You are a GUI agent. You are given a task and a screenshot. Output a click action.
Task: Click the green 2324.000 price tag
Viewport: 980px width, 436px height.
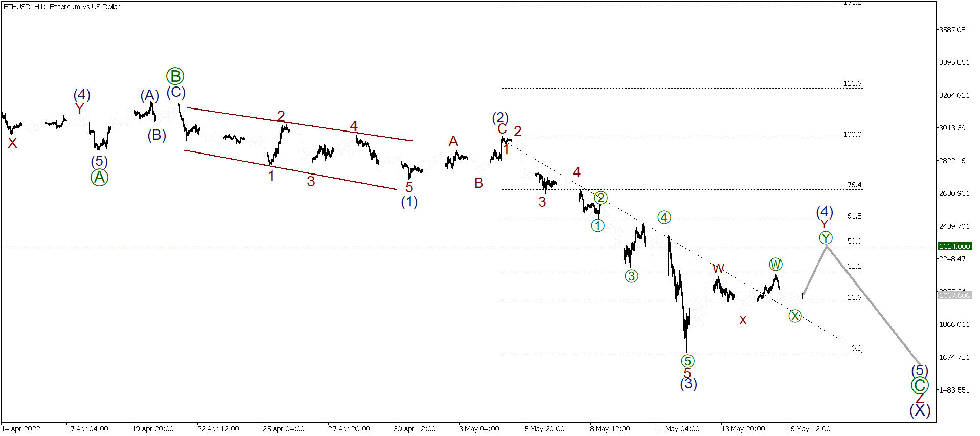pyautogui.click(x=954, y=246)
